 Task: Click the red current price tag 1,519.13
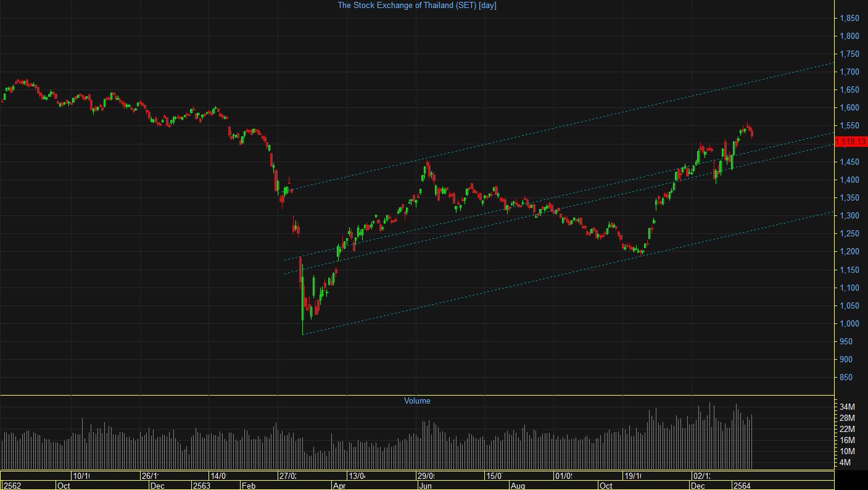(851, 142)
